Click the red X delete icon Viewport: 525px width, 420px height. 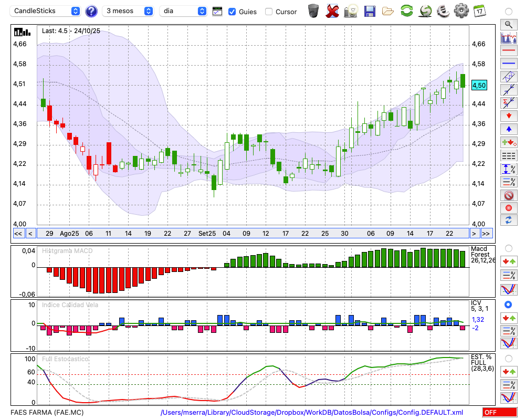point(332,11)
